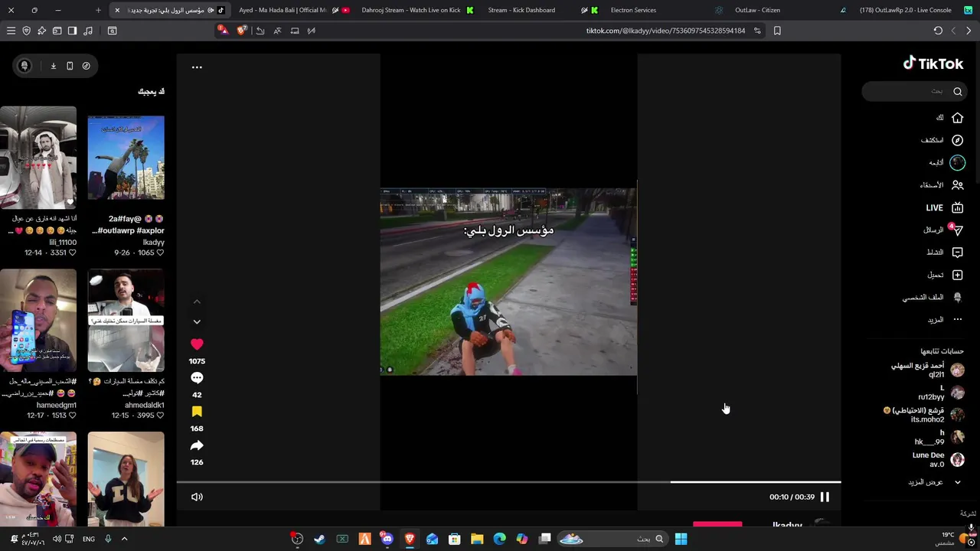
Task: Bookmark this page in the browser toolbar
Action: (x=777, y=31)
